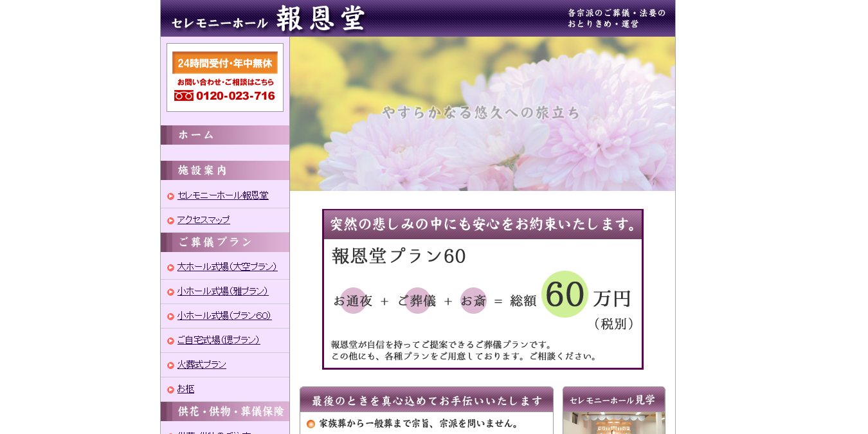Click the phone number 0120-023-716
Viewport: 868px width, 434px height.
[x=235, y=96]
